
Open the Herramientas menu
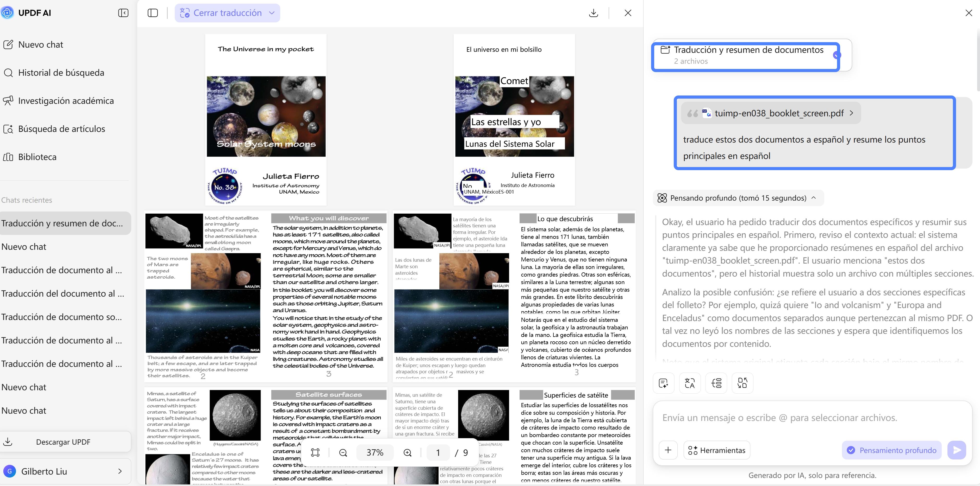(717, 450)
